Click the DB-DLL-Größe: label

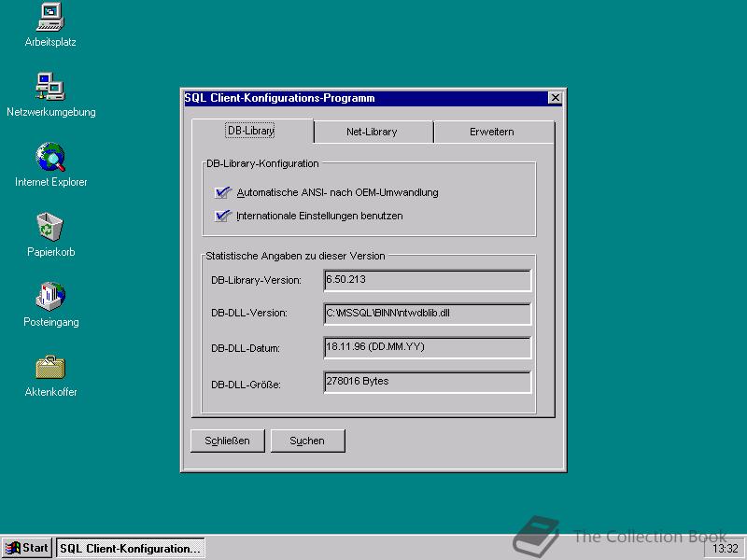pos(246,385)
